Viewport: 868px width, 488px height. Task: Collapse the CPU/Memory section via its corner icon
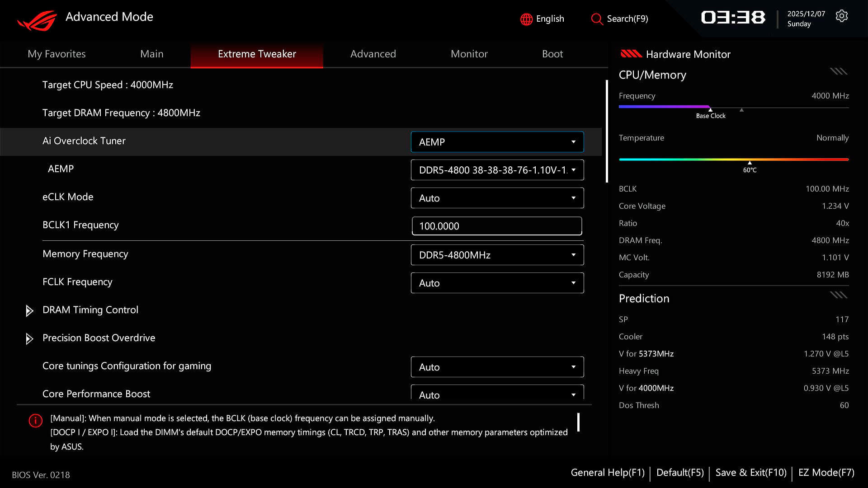[x=838, y=71]
